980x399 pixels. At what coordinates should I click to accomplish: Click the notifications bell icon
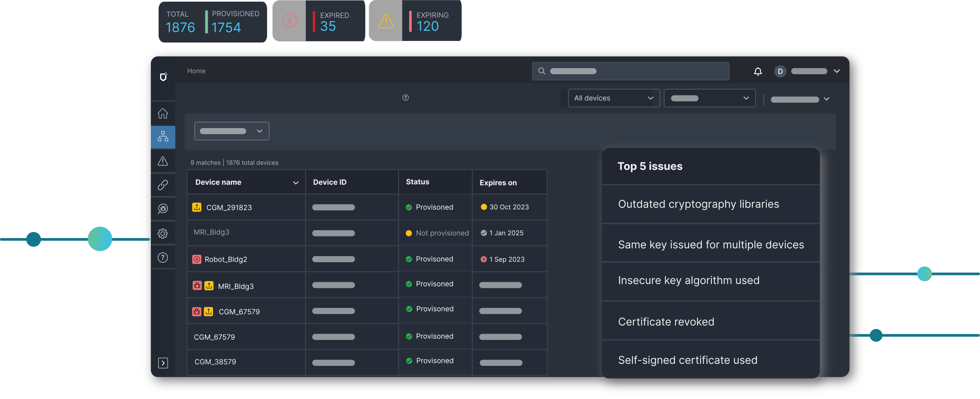[x=758, y=71]
